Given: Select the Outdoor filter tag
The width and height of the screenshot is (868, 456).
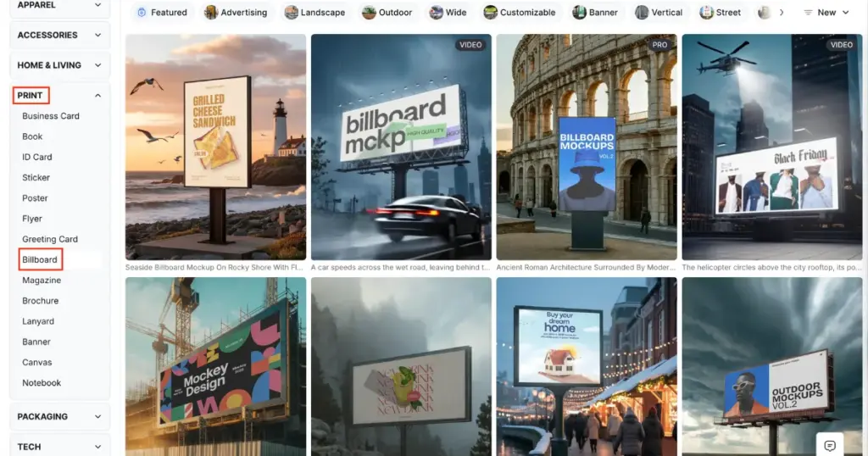Looking at the screenshot, I should [387, 12].
